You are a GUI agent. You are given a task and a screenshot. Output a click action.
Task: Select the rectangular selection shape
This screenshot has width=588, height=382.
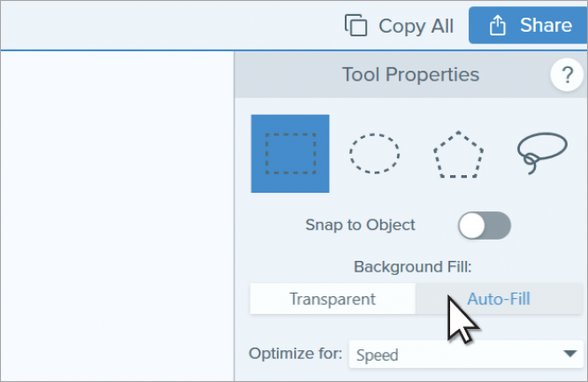coord(290,154)
